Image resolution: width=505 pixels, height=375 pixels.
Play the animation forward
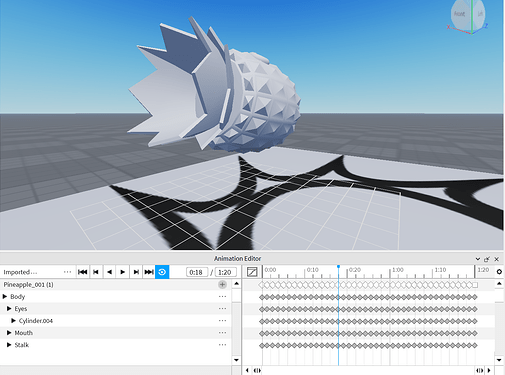click(123, 272)
